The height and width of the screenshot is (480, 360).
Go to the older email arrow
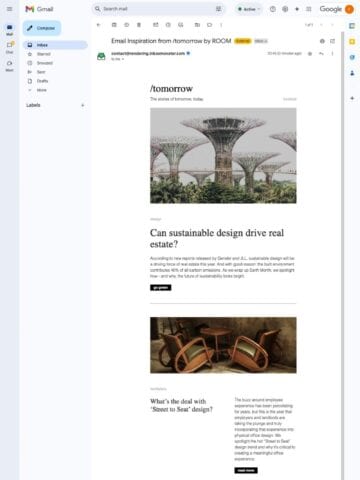coord(332,25)
